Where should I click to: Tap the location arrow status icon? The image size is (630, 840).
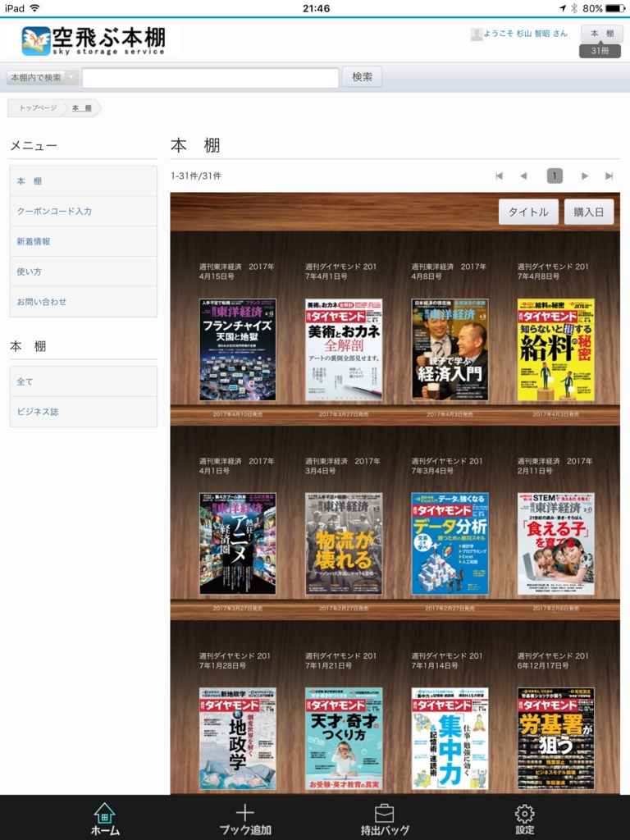click(563, 8)
